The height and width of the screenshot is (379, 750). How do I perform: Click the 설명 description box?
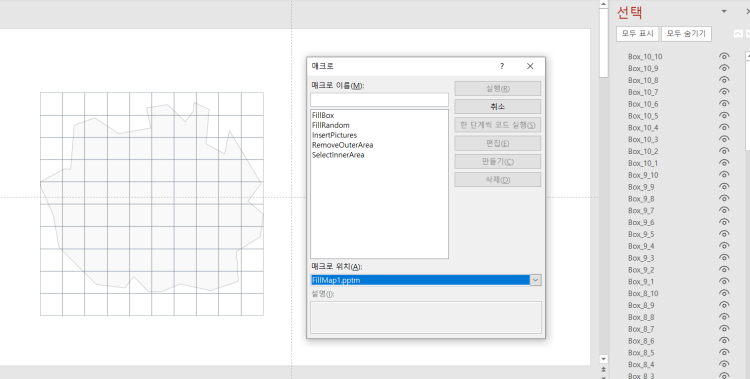coord(426,317)
